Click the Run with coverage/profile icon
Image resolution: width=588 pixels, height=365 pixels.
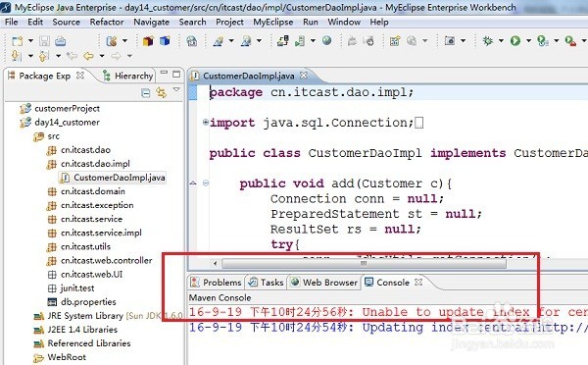click(x=543, y=40)
